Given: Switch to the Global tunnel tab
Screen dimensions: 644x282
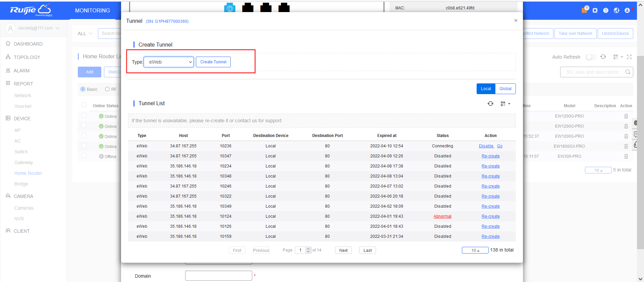Looking at the screenshot, I should 505,89.
